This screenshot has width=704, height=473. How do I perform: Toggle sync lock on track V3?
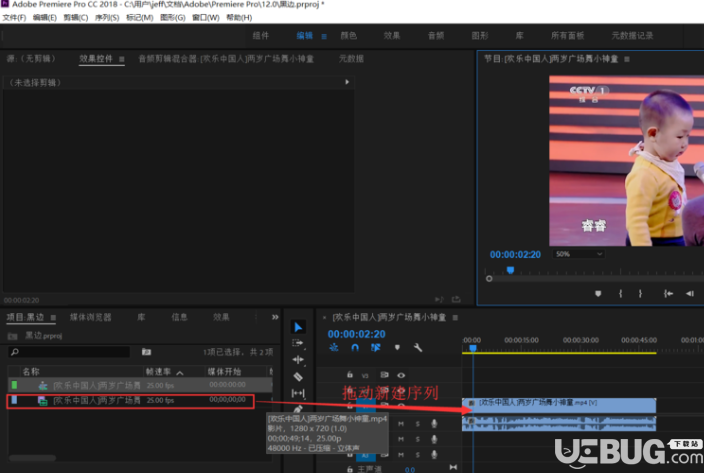384,375
